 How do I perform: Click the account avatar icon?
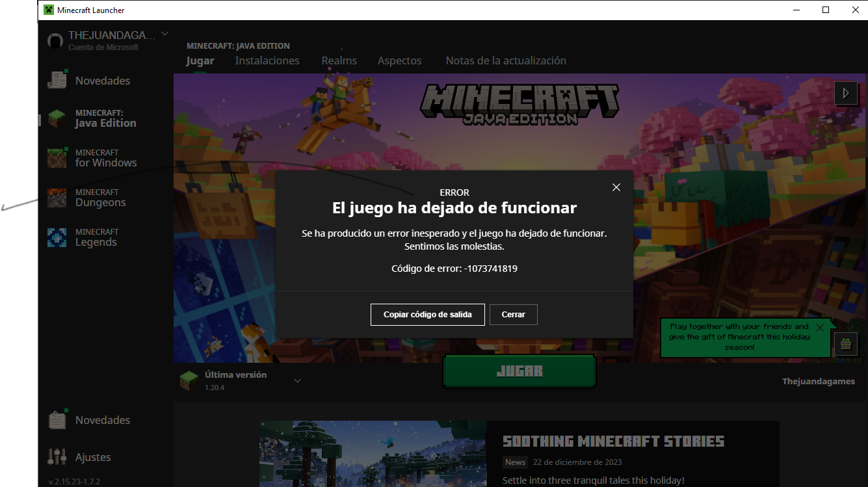pos(55,40)
